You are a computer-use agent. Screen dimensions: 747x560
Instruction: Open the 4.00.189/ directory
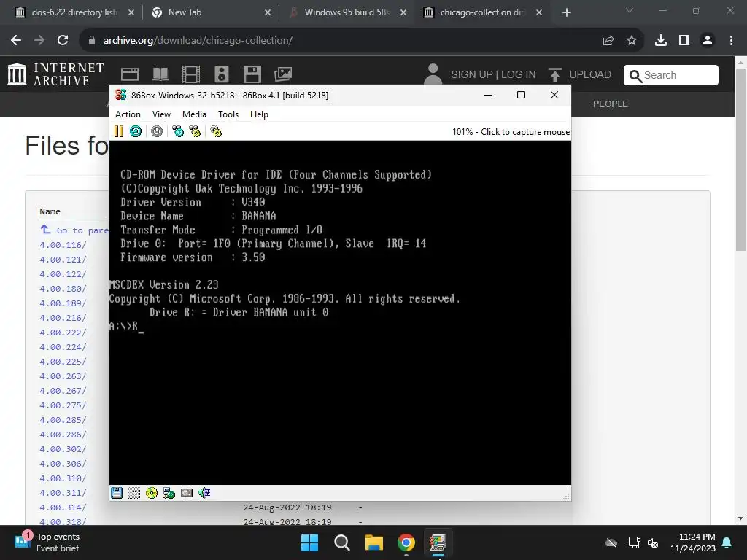[x=63, y=303]
